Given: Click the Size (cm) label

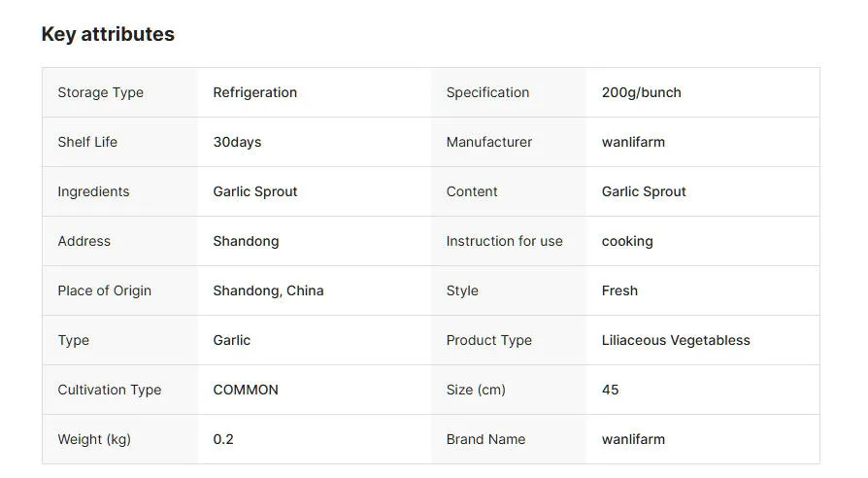Looking at the screenshot, I should 476,390.
